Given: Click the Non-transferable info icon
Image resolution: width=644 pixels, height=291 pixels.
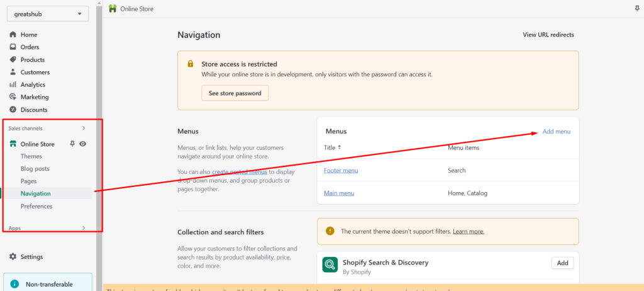Looking at the screenshot, I should (14, 284).
